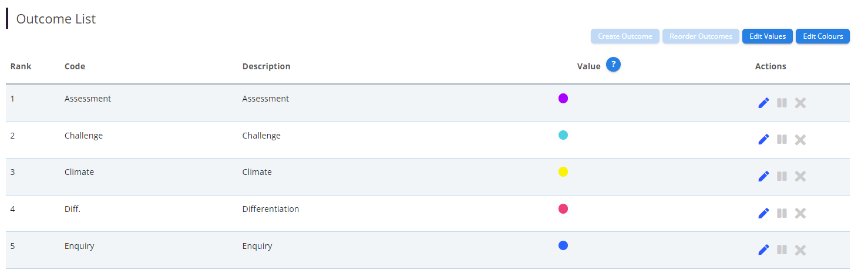Image resolution: width=868 pixels, height=273 pixels.
Task: Click the Create Outcome button
Action: coord(625,36)
